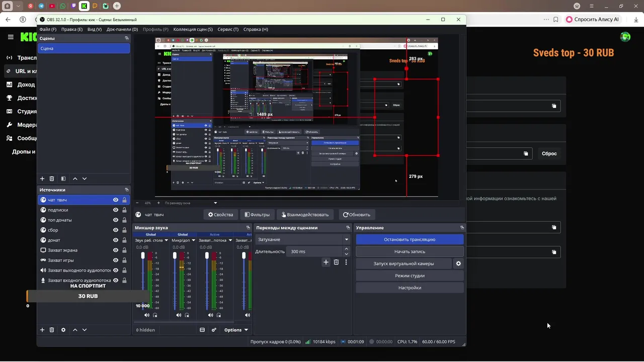This screenshot has width=644, height=362.
Task: Open the Звук раб. стола channel dropdown
Action: point(167,240)
